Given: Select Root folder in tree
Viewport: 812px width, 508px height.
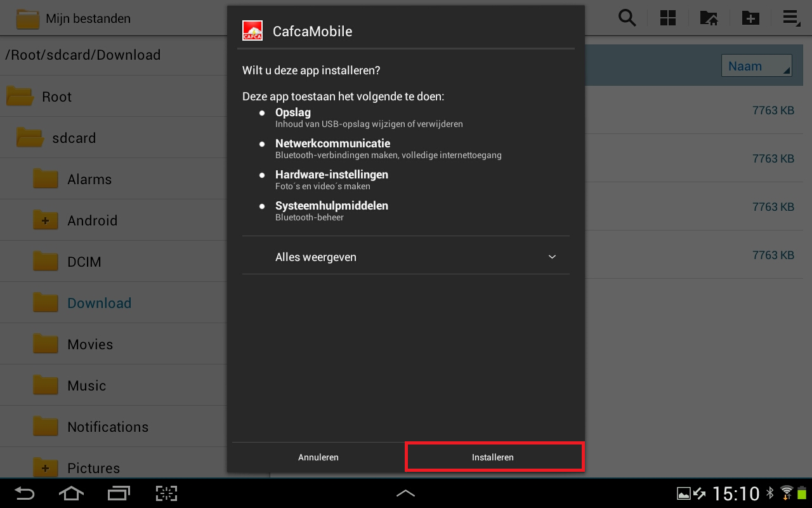Looking at the screenshot, I should 113,97.
